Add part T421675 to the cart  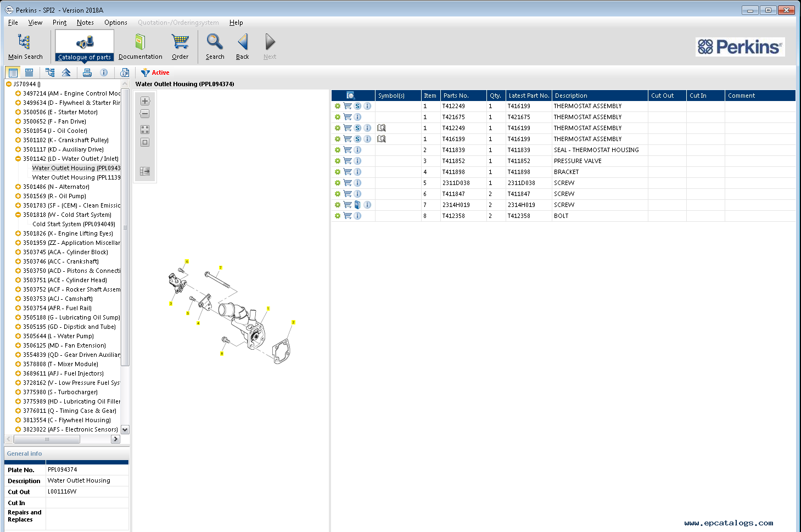348,117
